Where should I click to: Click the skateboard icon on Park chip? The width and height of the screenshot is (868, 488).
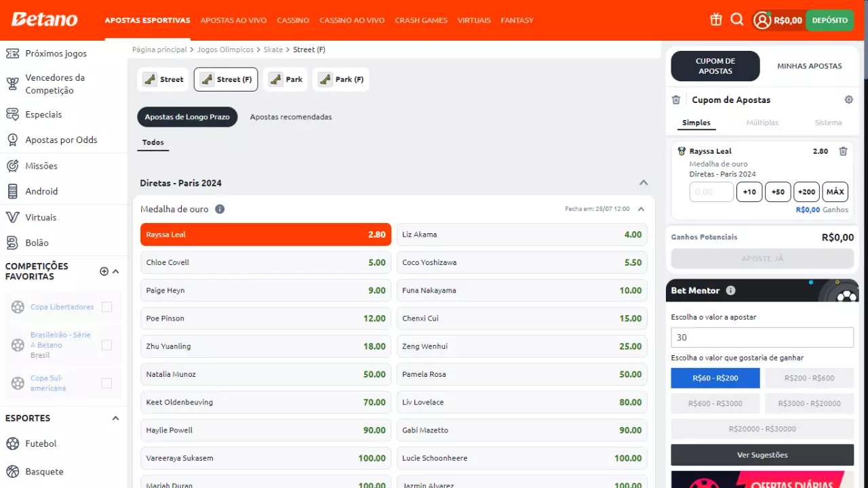275,79
